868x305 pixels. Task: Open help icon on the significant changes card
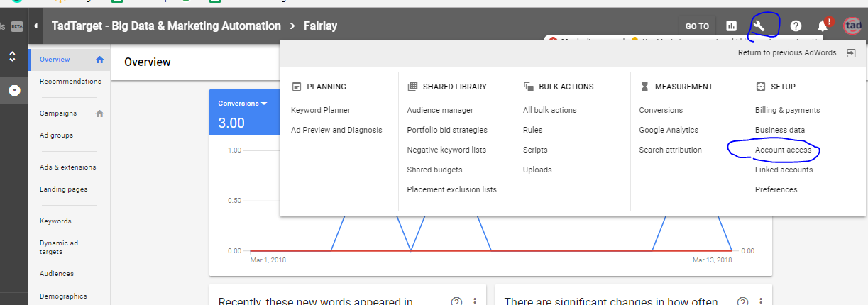click(x=742, y=301)
